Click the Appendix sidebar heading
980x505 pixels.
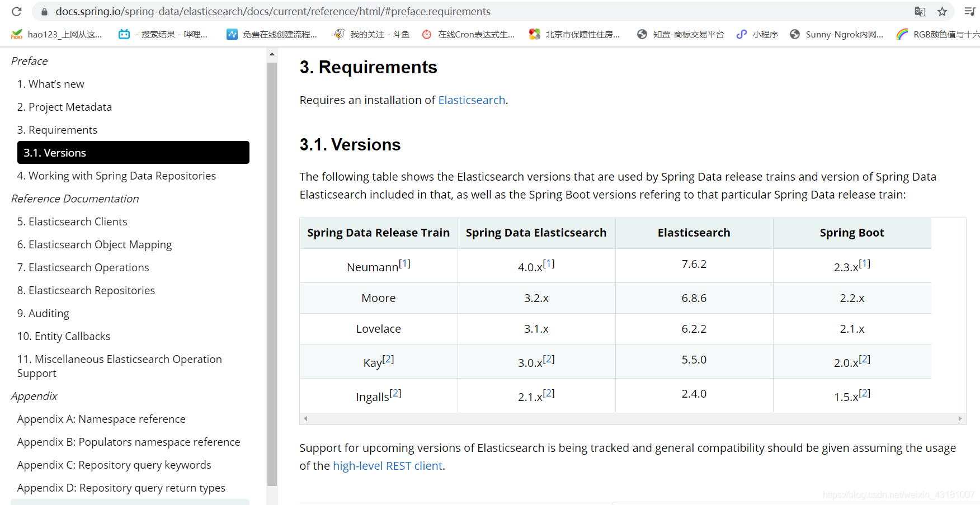tap(34, 396)
